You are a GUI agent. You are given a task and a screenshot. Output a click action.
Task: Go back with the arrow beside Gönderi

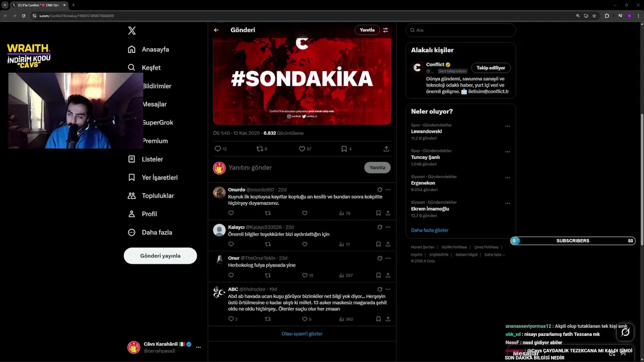[216, 30]
